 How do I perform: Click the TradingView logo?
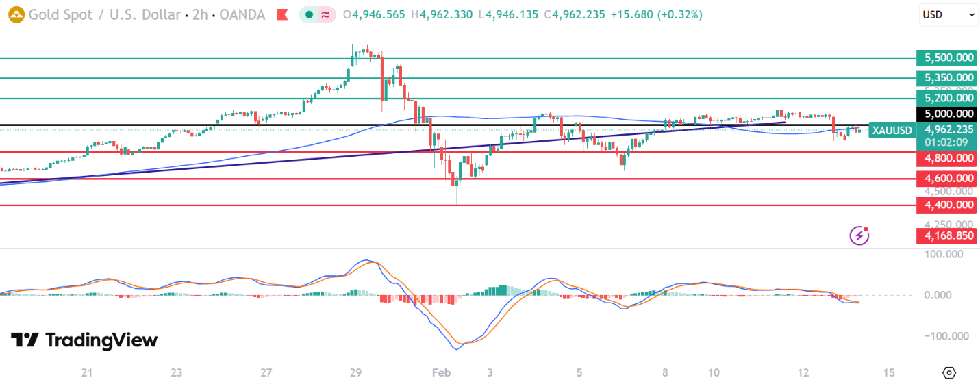(84, 340)
